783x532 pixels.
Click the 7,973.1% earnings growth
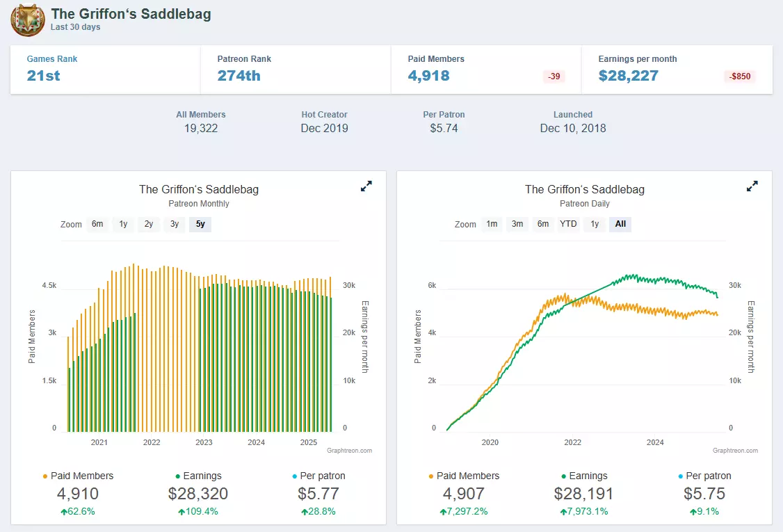(583, 512)
